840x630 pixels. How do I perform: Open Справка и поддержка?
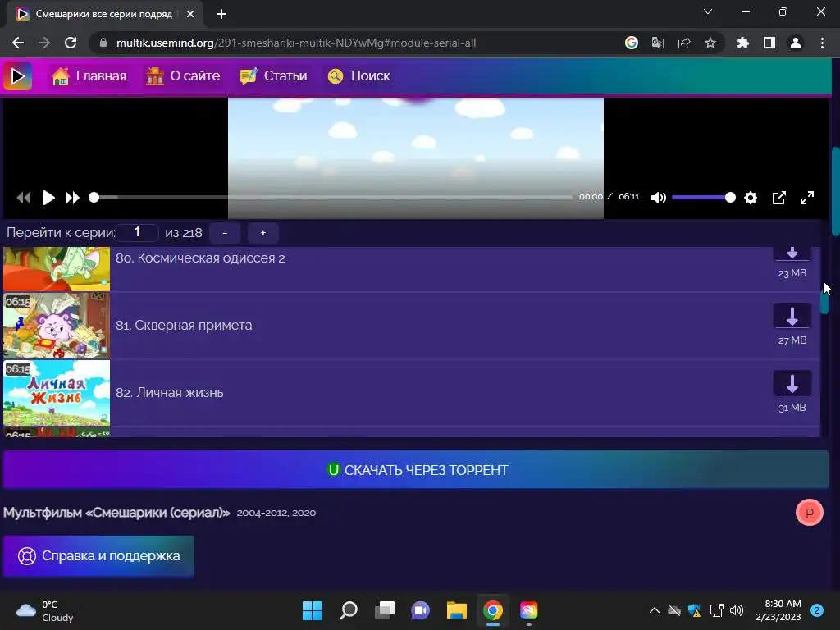98,555
